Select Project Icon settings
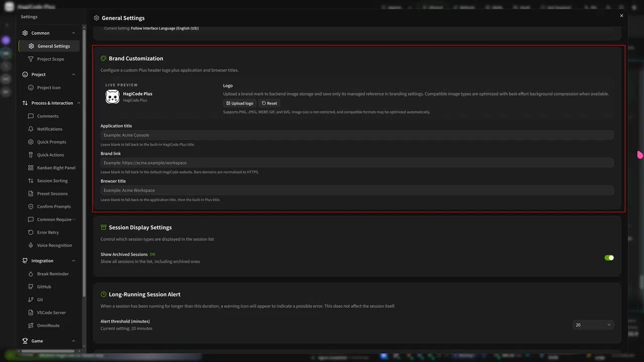644x362 pixels. click(49, 87)
